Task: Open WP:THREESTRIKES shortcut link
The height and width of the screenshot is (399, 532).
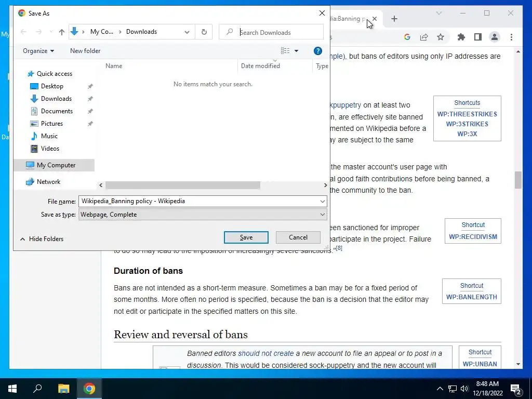Action: pos(467,114)
